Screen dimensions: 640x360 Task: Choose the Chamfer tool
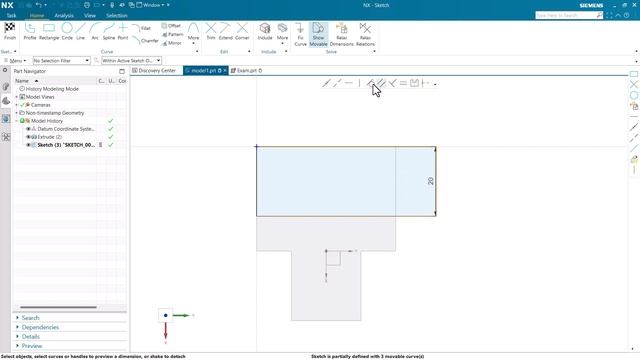coord(145,40)
